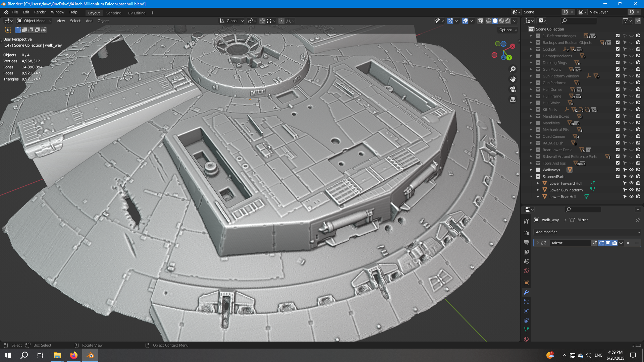
Task: Select material preview viewport shading
Action: (501, 21)
